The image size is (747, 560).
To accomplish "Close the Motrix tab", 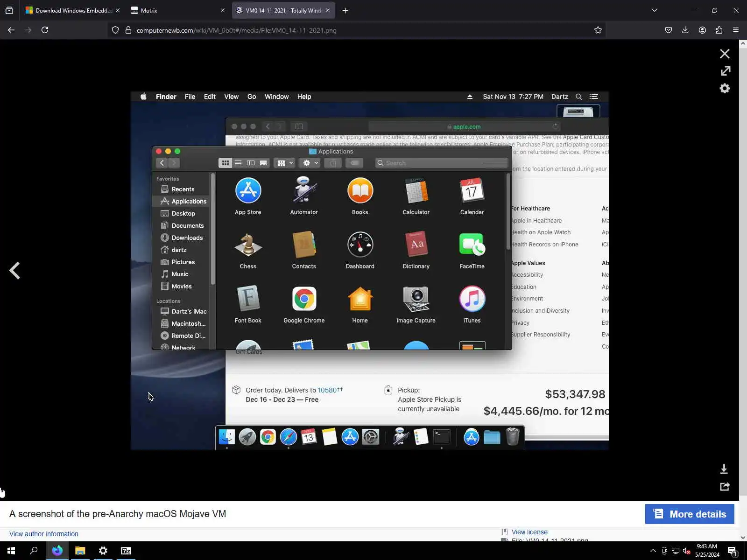I will 223,10.
